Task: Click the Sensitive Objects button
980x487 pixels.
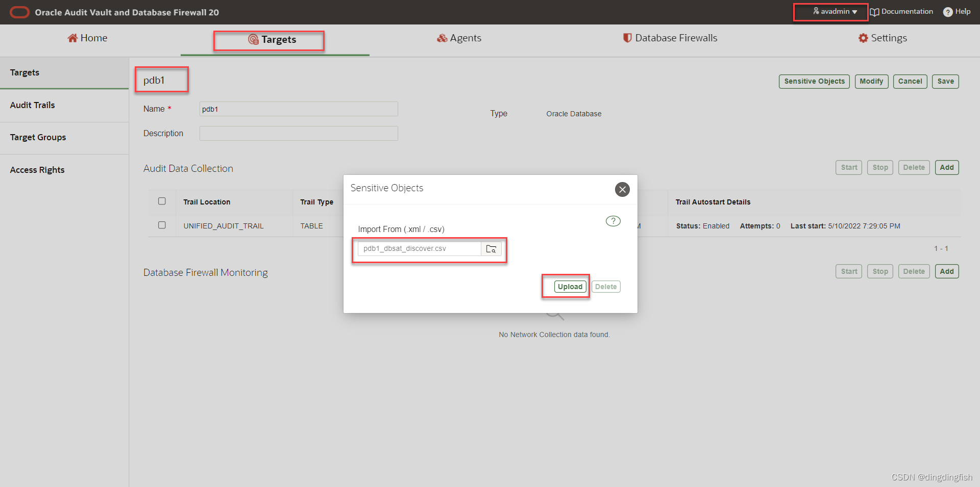Action: pos(814,82)
